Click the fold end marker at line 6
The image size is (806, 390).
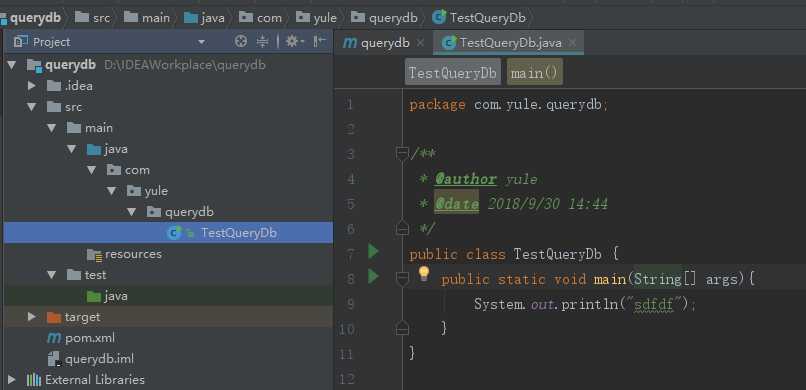click(402, 228)
